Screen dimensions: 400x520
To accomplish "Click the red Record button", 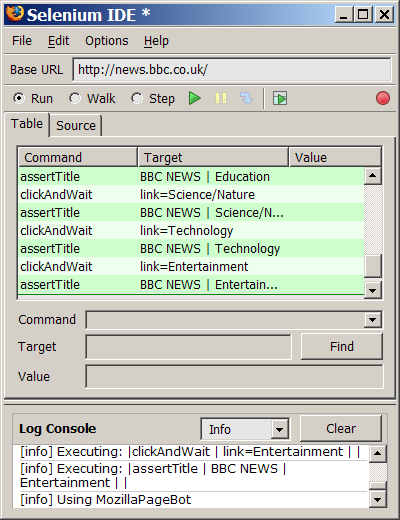I will click(x=383, y=98).
